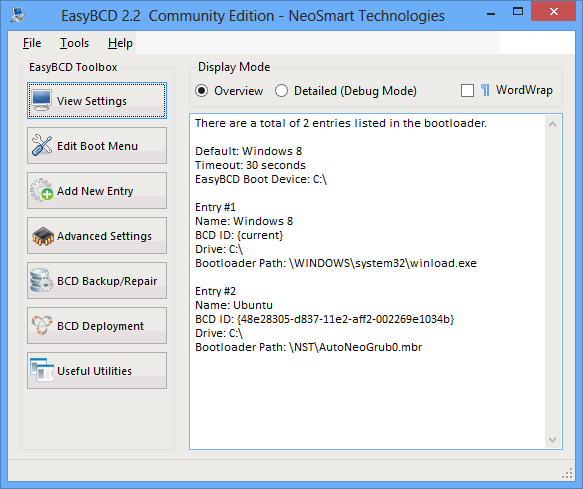Select Detailed (Debug Mode) radio button
The width and height of the screenshot is (583, 489).
coord(281,91)
